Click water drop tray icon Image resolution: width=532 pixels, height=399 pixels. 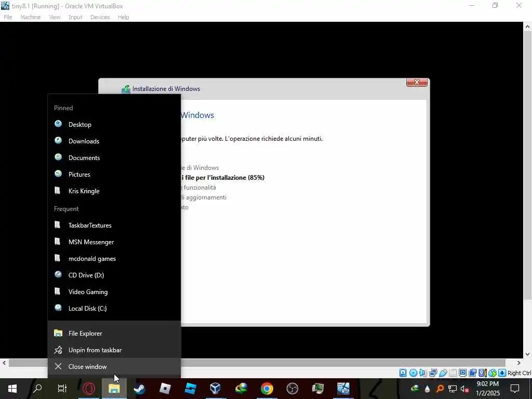pos(427,389)
